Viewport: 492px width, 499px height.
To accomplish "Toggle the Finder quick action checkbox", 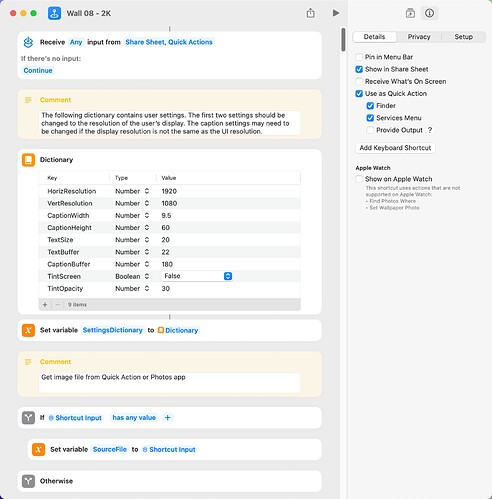I will pos(370,106).
